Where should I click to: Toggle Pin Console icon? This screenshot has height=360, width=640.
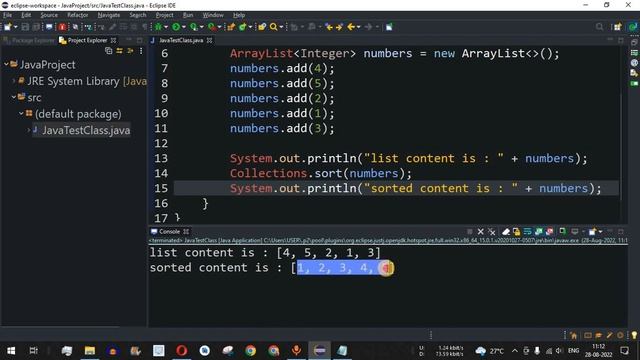562,232
